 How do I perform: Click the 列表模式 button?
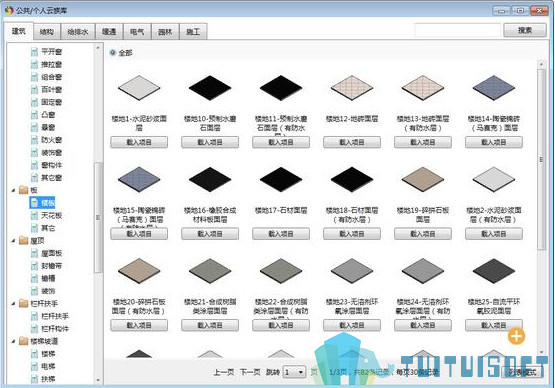523,372
